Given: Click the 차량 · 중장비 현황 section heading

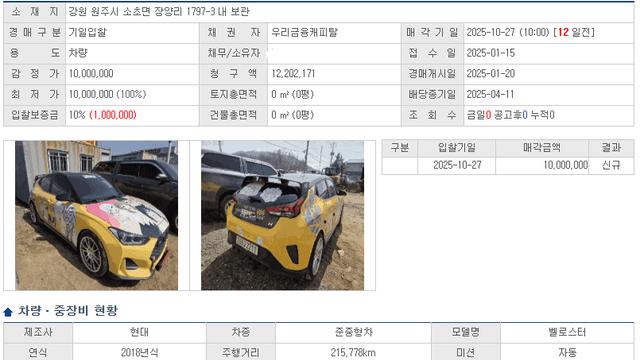Looking at the screenshot, I should [x=68, y=311].
